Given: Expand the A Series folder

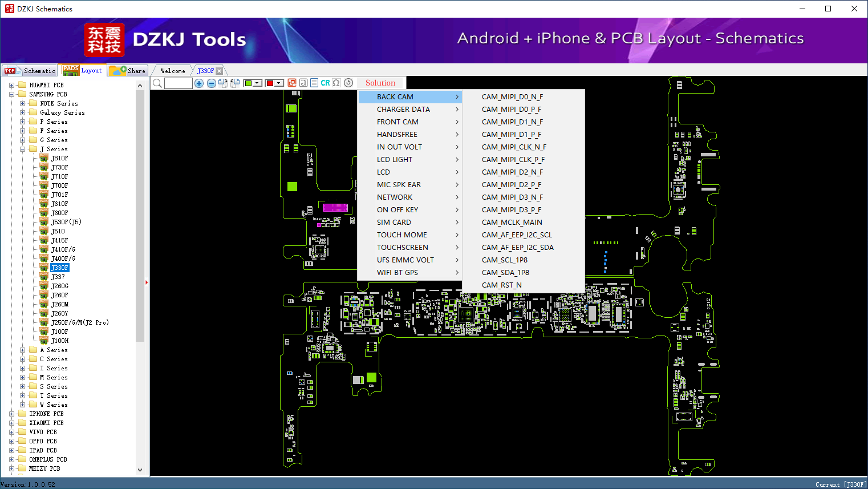Looking at the screenshot, I should pyautogui.click(x=23, y=350).
